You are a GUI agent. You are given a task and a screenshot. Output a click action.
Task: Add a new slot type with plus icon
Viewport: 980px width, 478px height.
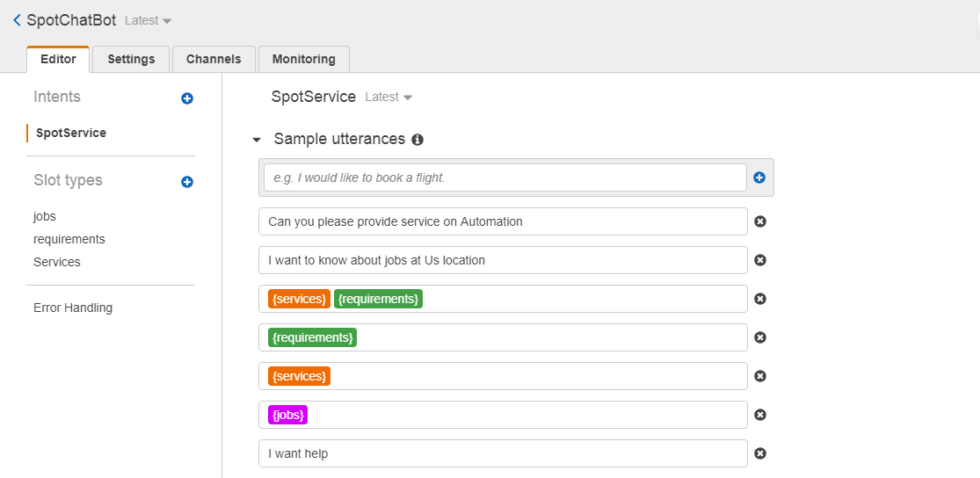[x=186, y=182]
